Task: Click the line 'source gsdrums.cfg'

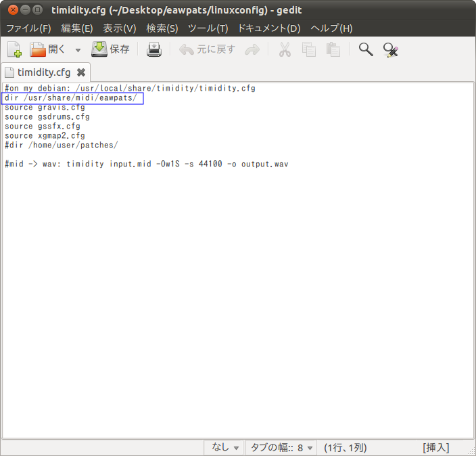Action: coord(47,116)
